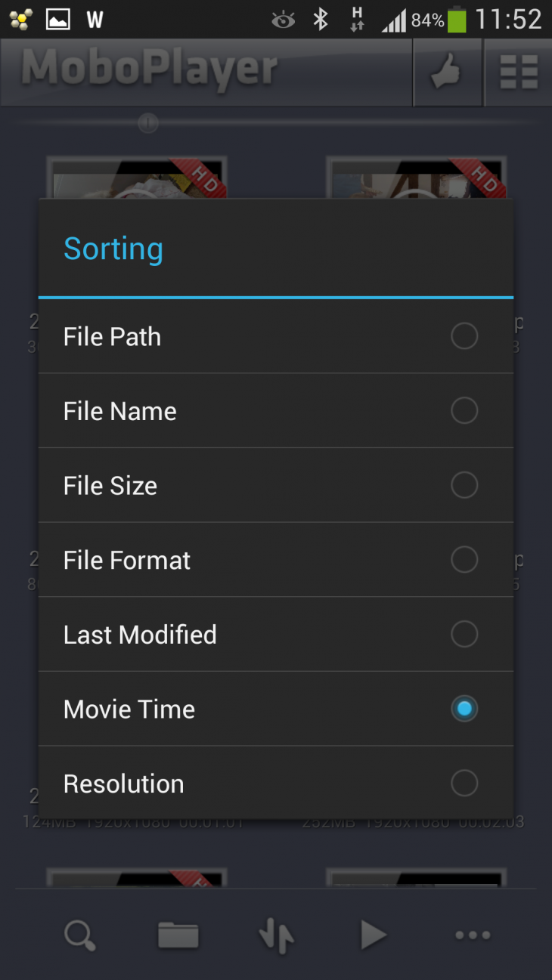Switch sorting to Resolution
This screenshot has height=980, width=552.
tap(464, 783)
